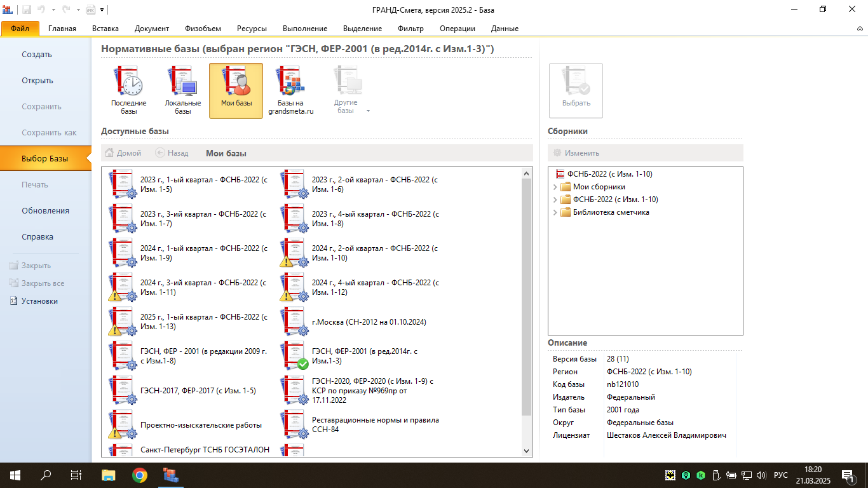Viewport: 868px width, 488px height.
Task: Switch to the Главная ribbon tab
Action: (x=62, y=29)
